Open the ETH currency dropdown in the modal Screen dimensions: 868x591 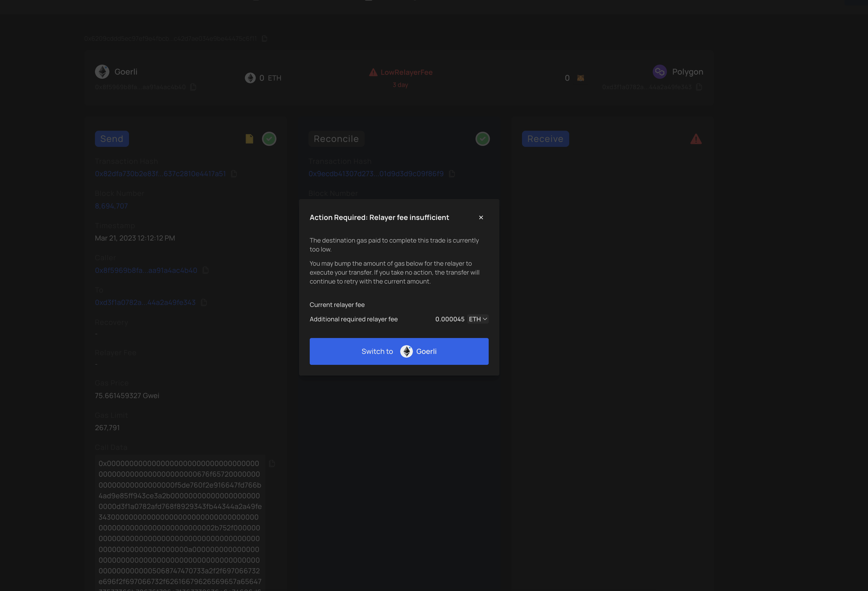point(478,319)
